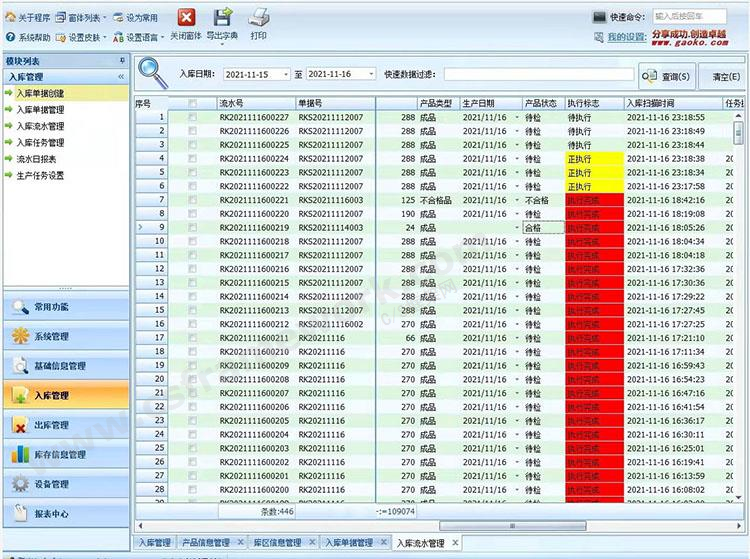Click the 清空(E) button
This screenshot has width=750, height=559.
[724, 77]
